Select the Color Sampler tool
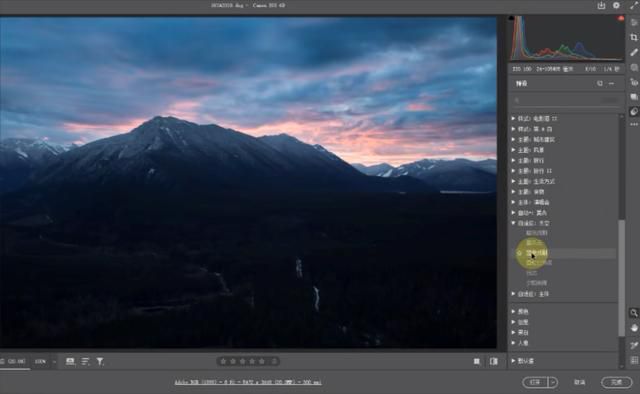The width and height of the screenshot is (640, 394). [633, 345]
